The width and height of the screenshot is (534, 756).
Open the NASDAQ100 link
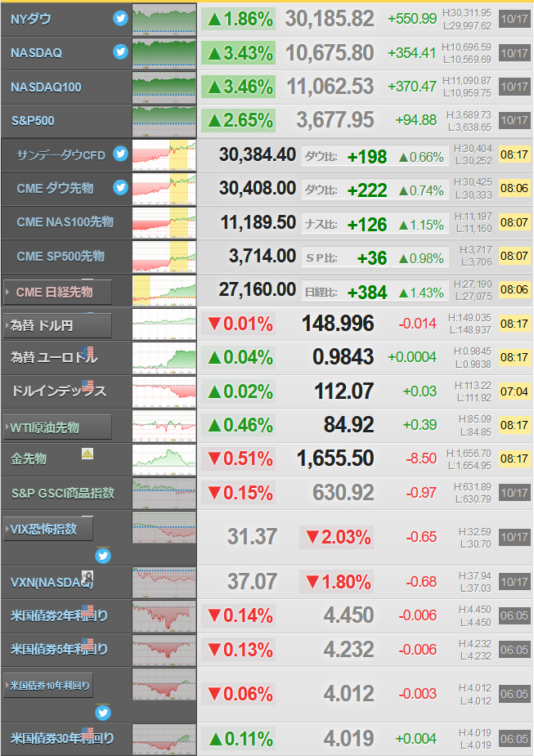46,87
